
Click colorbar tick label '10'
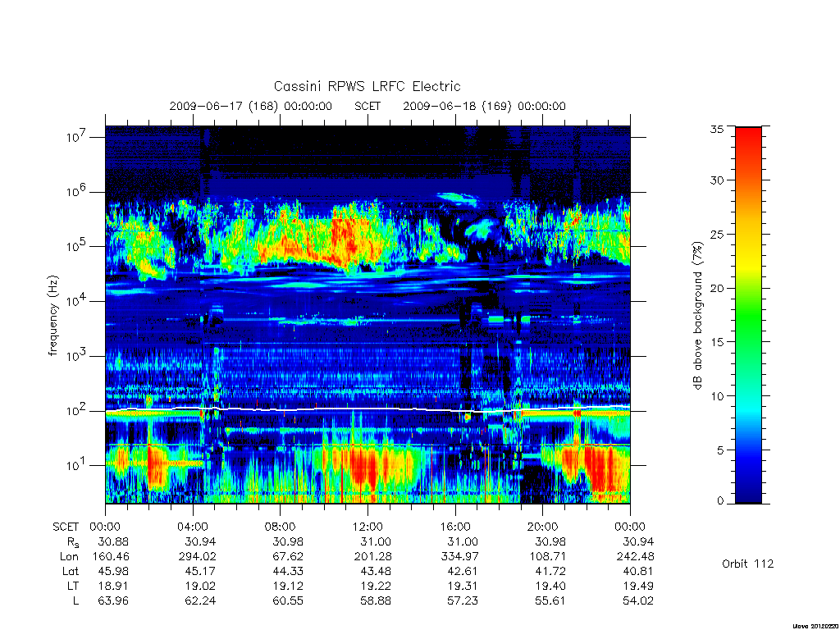coord(717,396)
